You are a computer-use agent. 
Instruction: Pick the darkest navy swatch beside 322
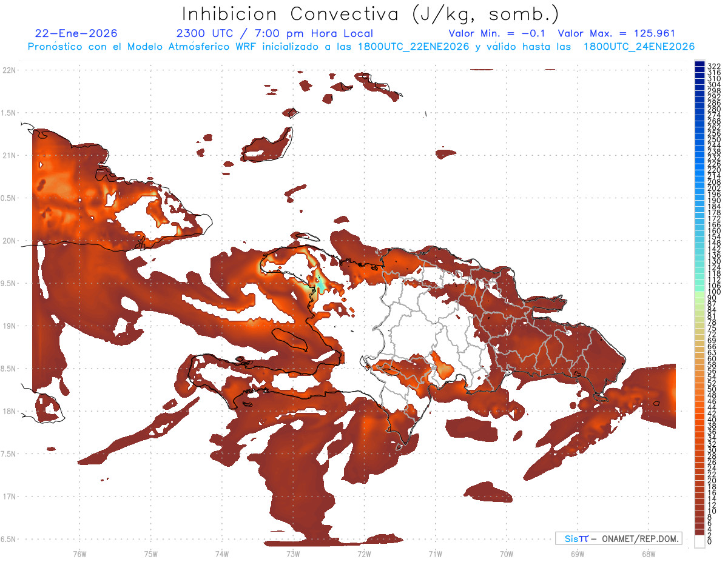click(700, 64)
